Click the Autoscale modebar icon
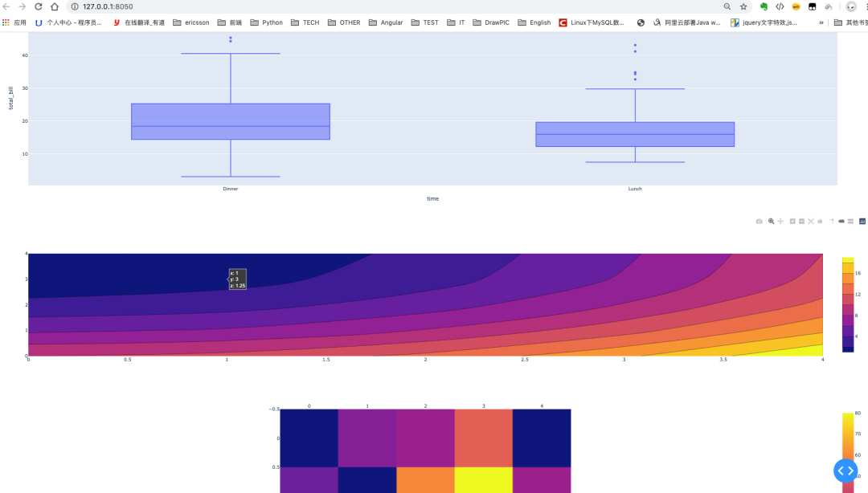 [x=811, y=222]
